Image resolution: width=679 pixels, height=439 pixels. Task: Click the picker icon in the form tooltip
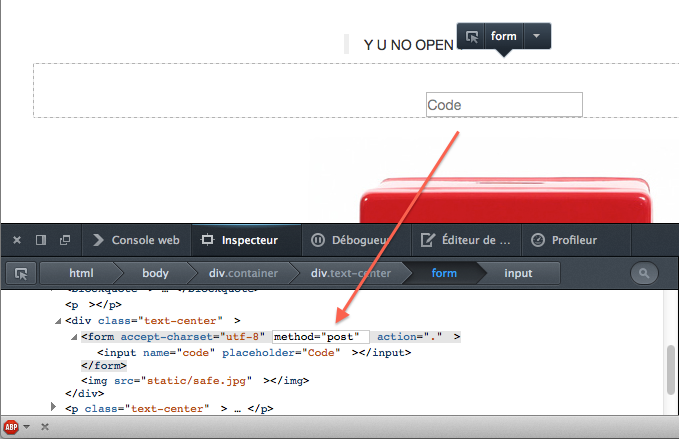click(x=472, y=36)
